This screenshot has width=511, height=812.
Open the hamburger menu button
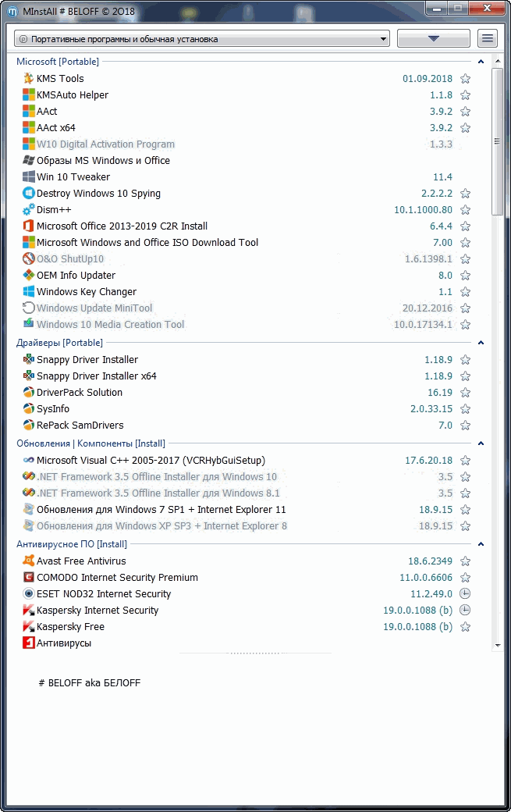488,39
